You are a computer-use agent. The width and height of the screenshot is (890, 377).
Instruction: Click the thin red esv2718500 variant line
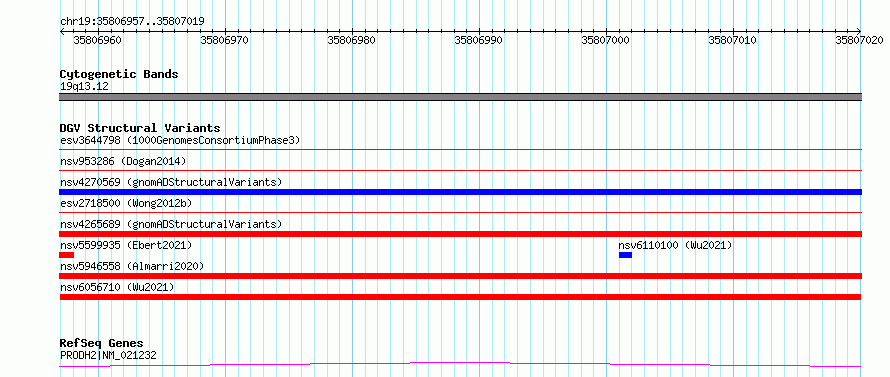460,212
